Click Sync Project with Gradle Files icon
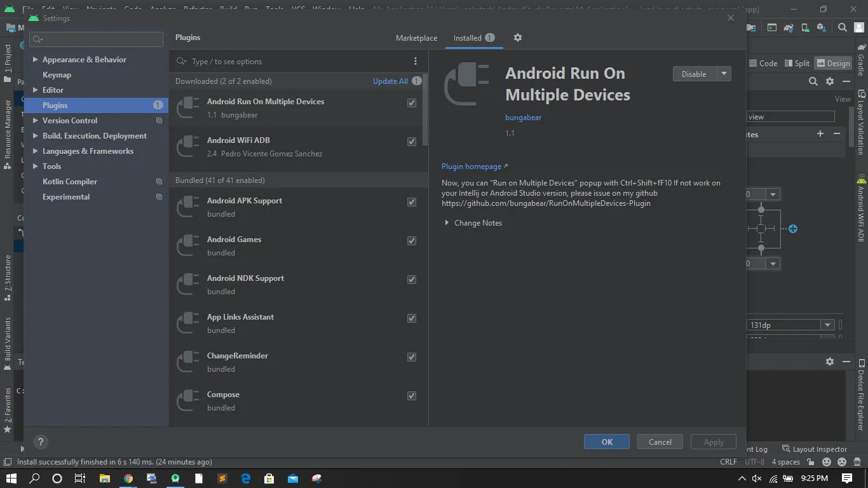 [x=789, y=27]
